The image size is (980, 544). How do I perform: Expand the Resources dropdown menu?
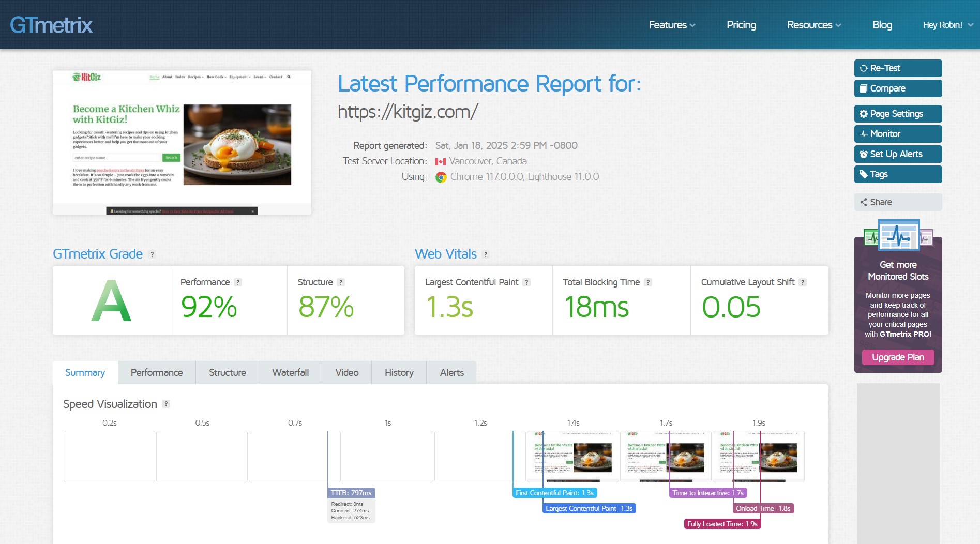[x=813, y=25]
